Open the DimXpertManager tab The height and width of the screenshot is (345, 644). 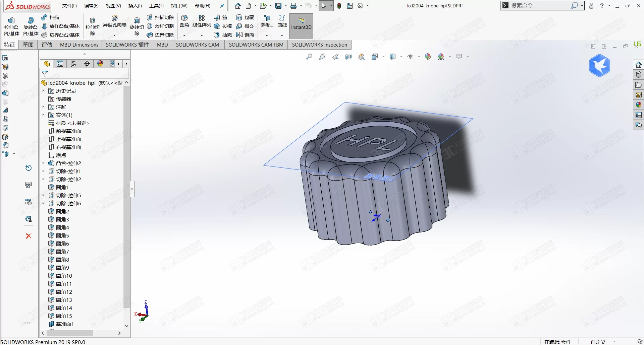click(87, 64)
